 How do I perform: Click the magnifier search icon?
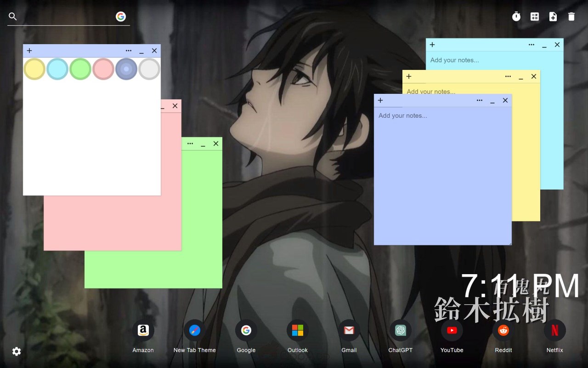(x=13, y=17)
